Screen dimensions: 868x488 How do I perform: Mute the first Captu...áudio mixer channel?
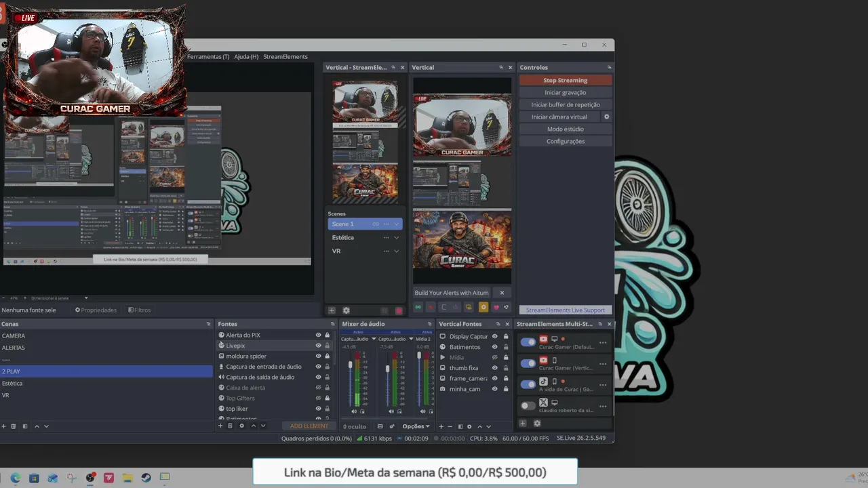[x=354, y=411]
